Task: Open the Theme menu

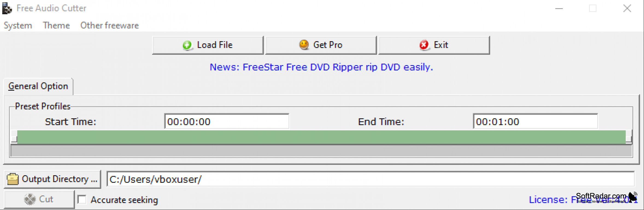Action: click(x=56, y=25)
